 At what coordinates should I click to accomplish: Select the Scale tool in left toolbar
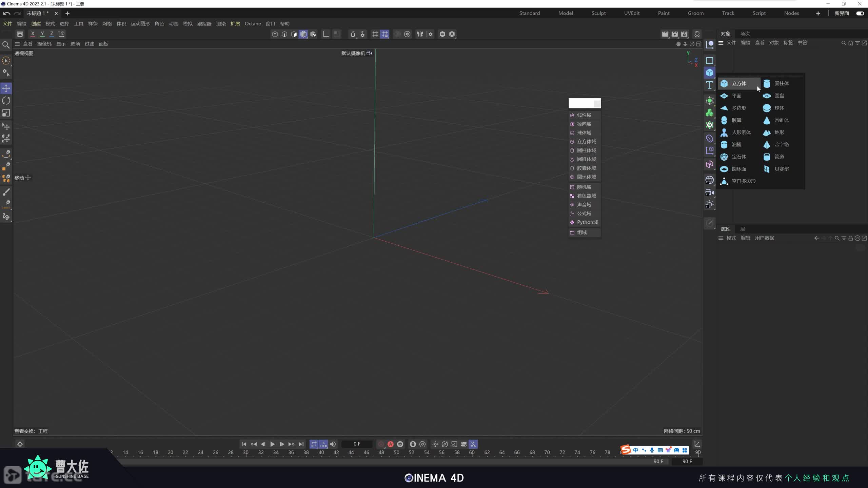click(6, 113)
